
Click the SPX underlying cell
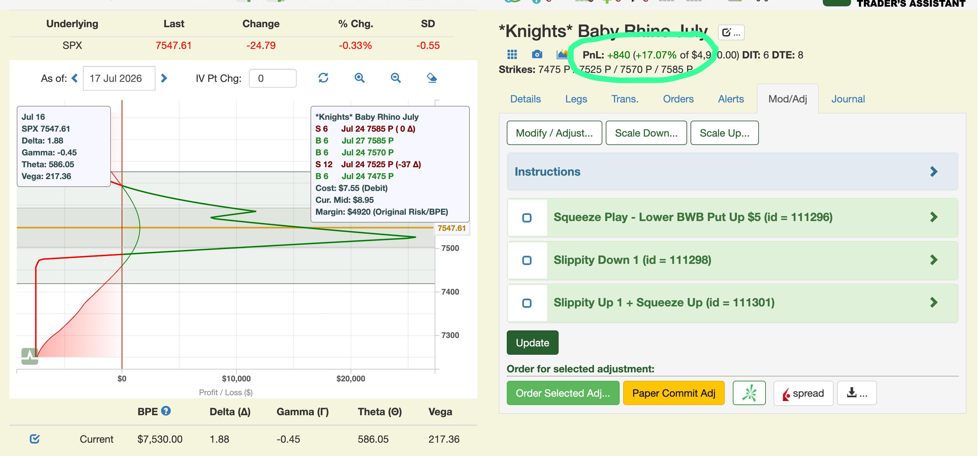(x=72, y=46)
